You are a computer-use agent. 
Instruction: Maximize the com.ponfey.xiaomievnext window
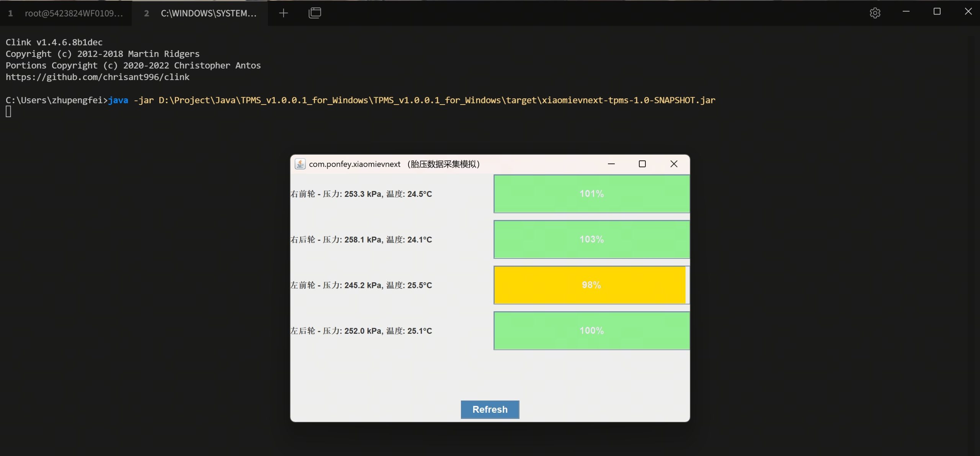coord(642,164)
